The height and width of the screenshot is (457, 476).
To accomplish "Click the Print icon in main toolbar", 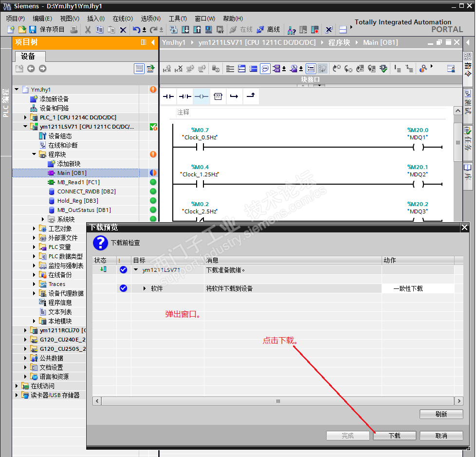I will pyautogui.click(x=74, y=29).
